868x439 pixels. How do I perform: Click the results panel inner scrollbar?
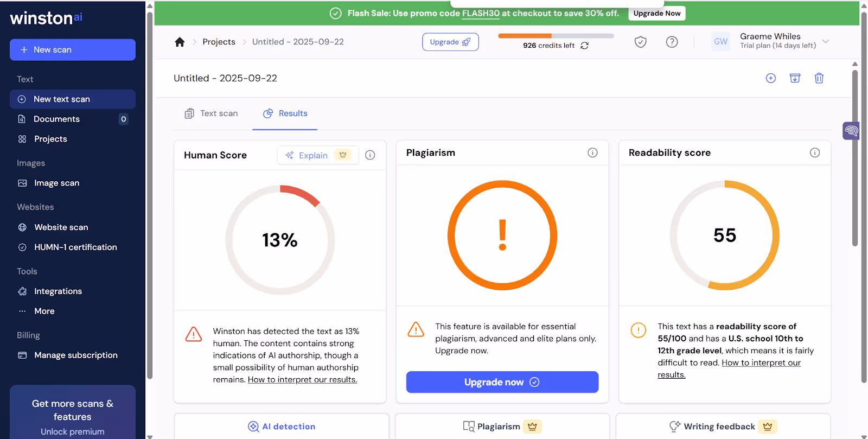point(855,157)
